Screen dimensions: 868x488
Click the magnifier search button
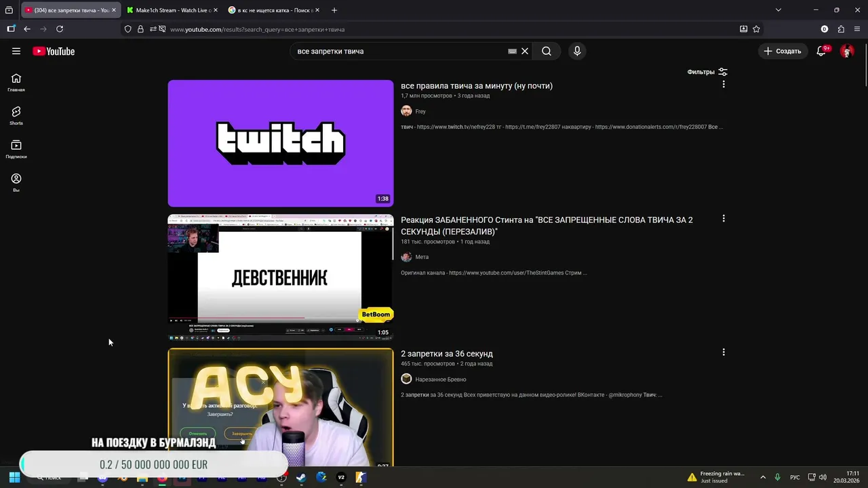[547, 51]
